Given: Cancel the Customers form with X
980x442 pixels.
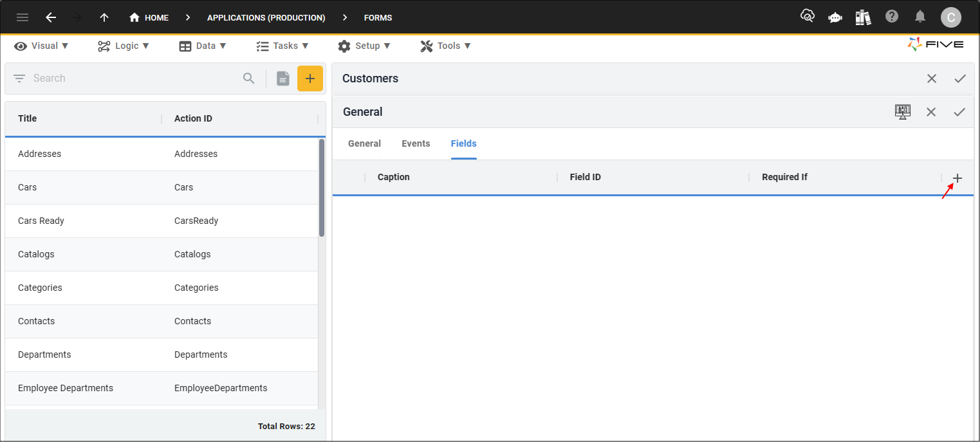Looking at the screenshot, I should (932, 78).
